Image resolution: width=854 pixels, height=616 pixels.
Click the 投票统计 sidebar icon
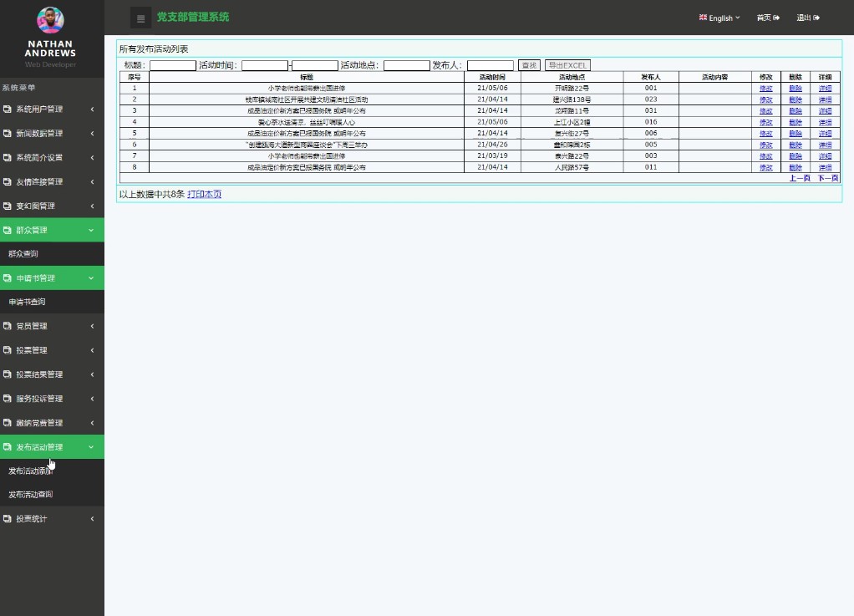click(8, 519)
